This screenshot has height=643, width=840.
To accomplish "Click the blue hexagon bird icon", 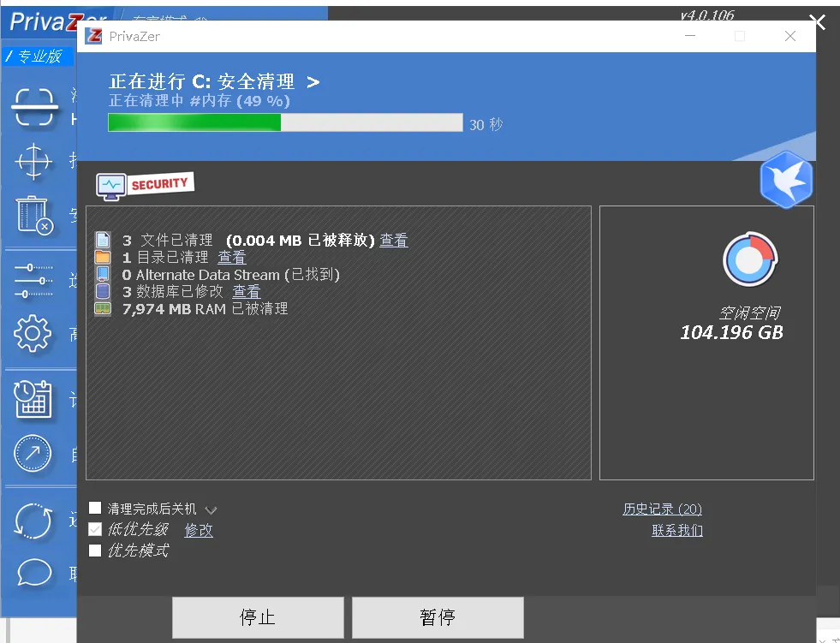I will [786, 180].
